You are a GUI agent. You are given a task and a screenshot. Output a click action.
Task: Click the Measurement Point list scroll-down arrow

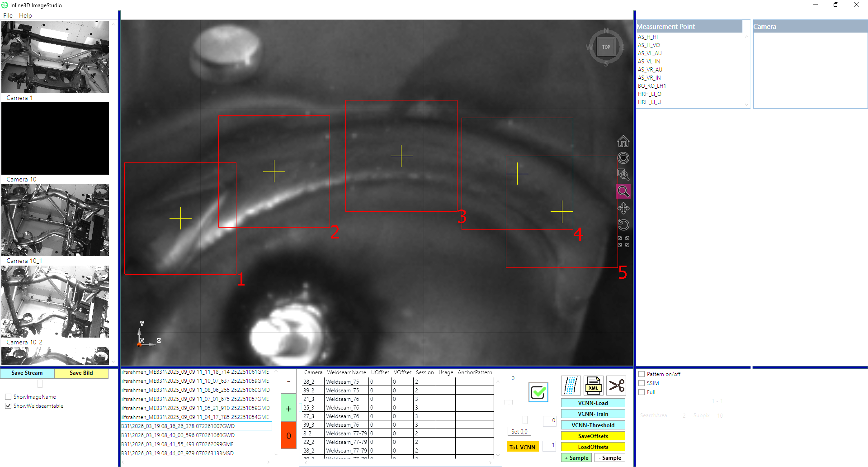click(746, 105)
